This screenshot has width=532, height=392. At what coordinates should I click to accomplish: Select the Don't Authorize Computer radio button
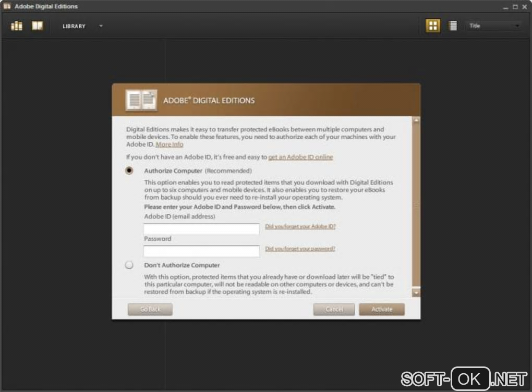[x=129, y=265]
